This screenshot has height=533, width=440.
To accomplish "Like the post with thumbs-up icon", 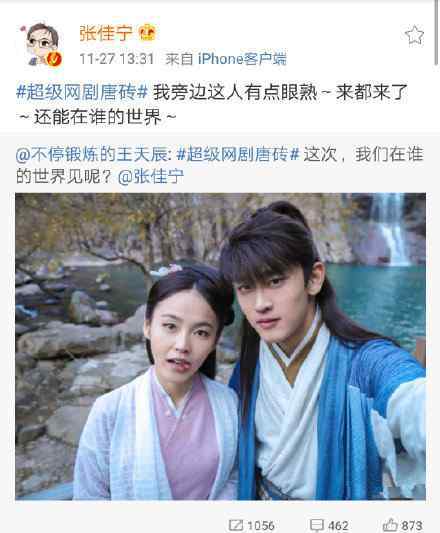I will point(390,525).
